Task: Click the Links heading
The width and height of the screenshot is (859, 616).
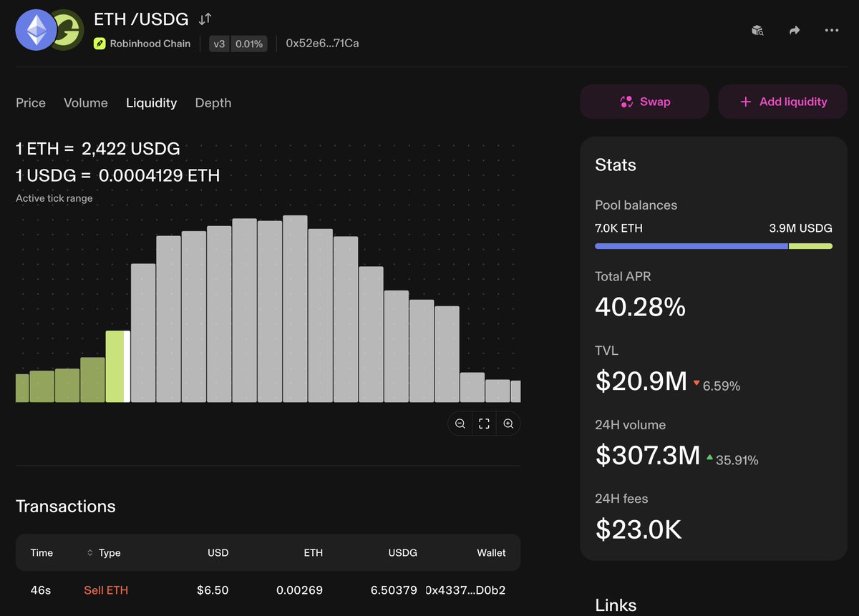Action: point(616,605)
